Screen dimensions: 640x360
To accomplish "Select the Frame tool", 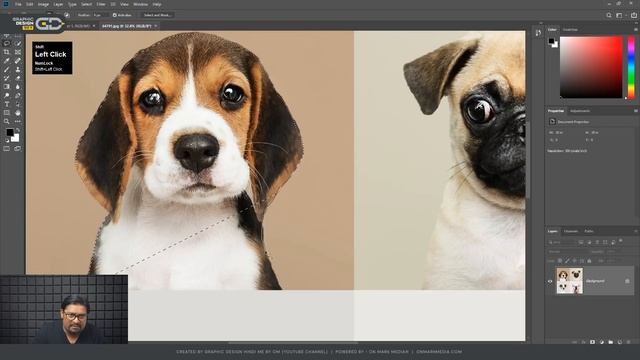I will tap(18, 52).
